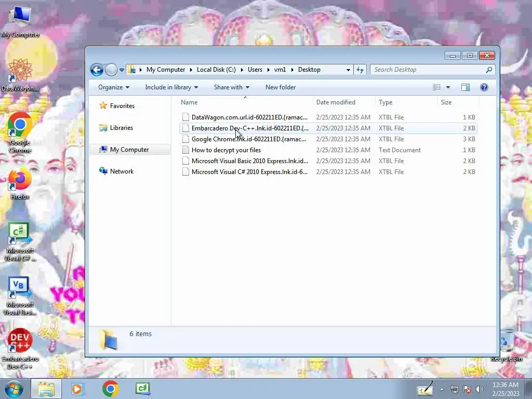The image size is (532, 399).
Task: Click vm1 in address breadcrumb
Action: coord(280,70)
